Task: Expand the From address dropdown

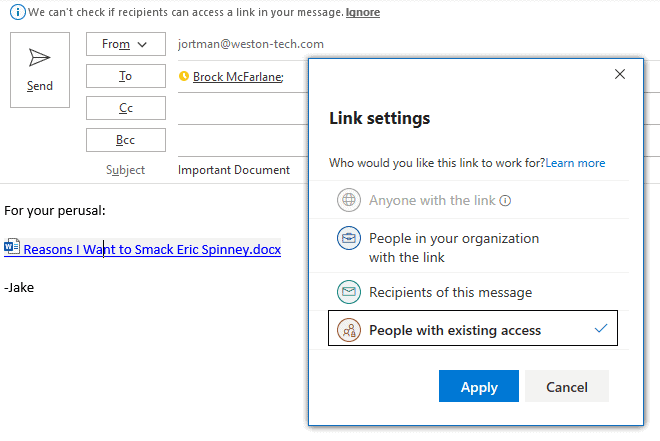Action: [x=126, y=44]
